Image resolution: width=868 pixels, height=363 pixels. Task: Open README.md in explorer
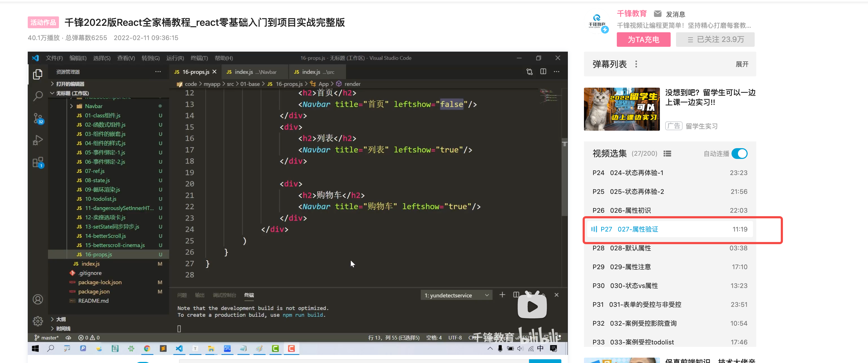[93, 301]
